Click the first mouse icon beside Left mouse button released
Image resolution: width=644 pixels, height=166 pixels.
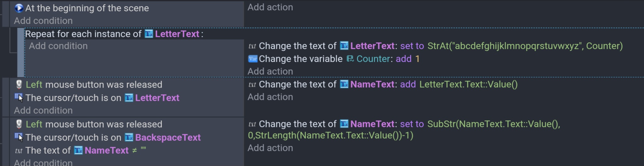[x=19, y=84]
